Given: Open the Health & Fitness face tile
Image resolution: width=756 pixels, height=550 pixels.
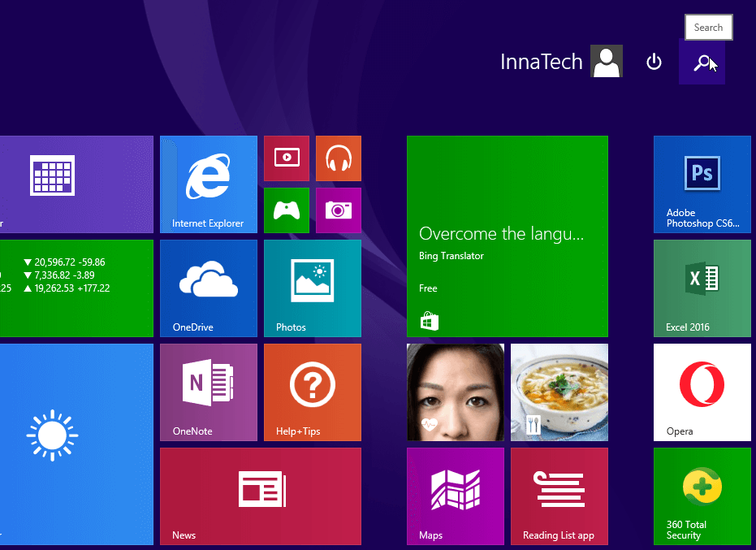Looking at the screenshot, I should coord(456,392).
